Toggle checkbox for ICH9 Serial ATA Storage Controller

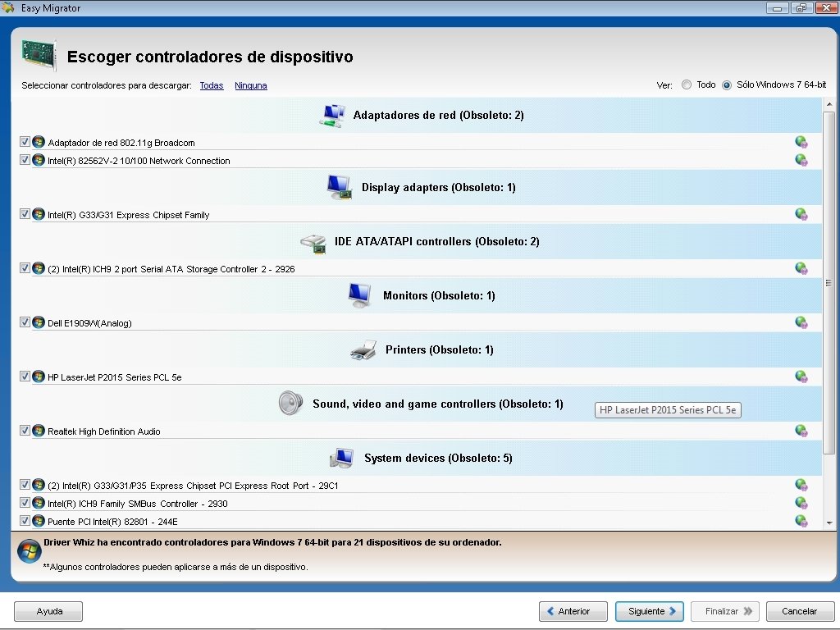pyautogui.click(x=25, y=268)
